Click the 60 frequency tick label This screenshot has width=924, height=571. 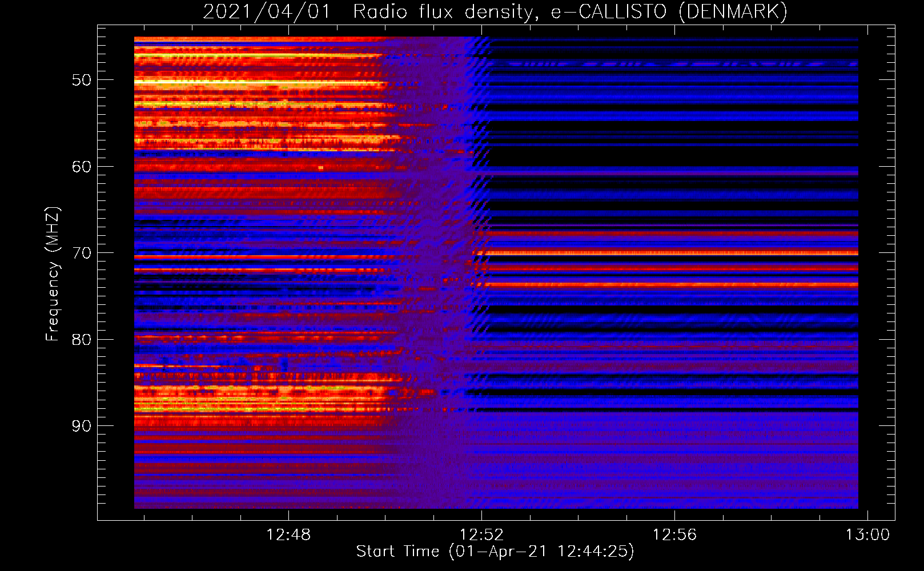[82, 167]
